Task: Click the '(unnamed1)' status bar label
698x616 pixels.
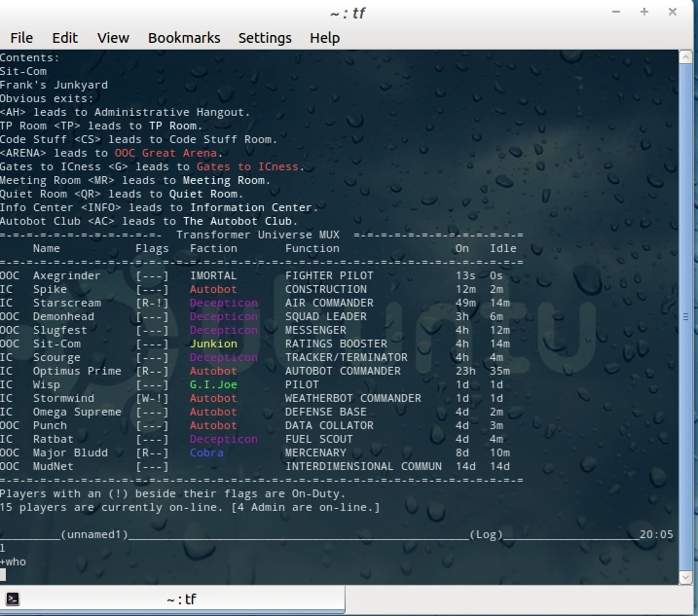Action: click(x=93, y=534)
